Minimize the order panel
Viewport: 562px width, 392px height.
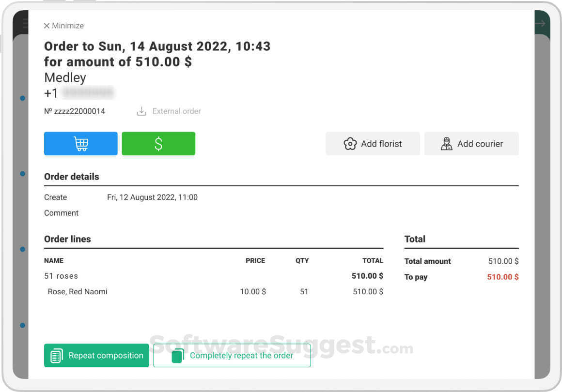click(x=63, y=26)
